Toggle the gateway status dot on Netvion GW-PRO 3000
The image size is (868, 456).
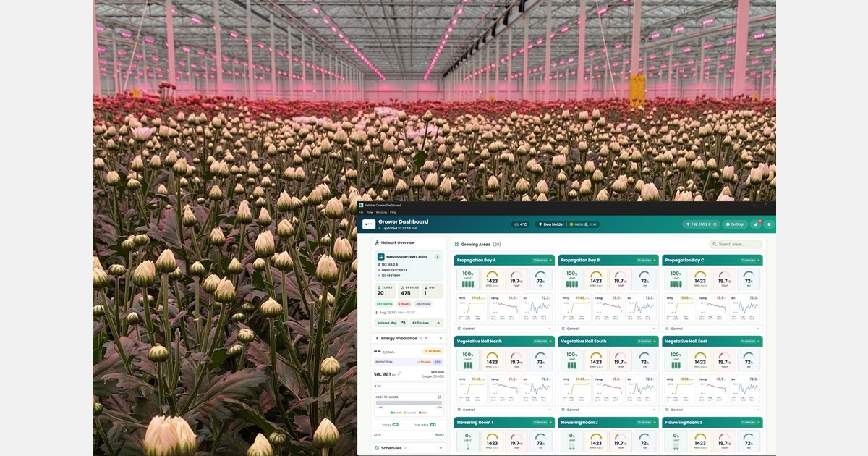(x=437, y=257)
